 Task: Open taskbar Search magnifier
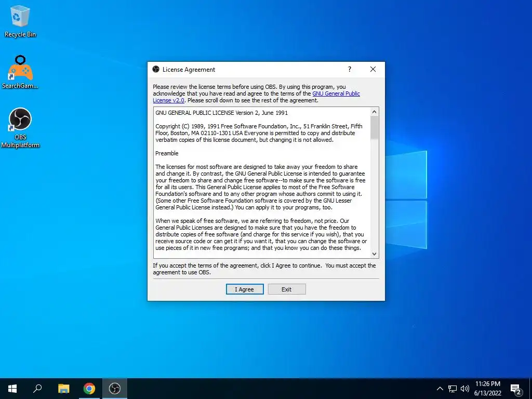[37, 389]
